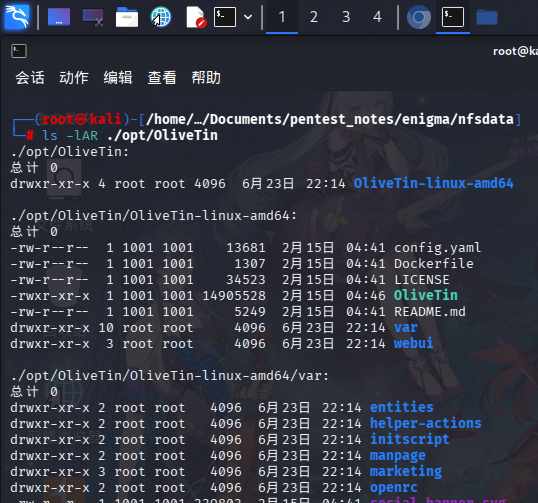Open the text editor document icon

(196, 17)
